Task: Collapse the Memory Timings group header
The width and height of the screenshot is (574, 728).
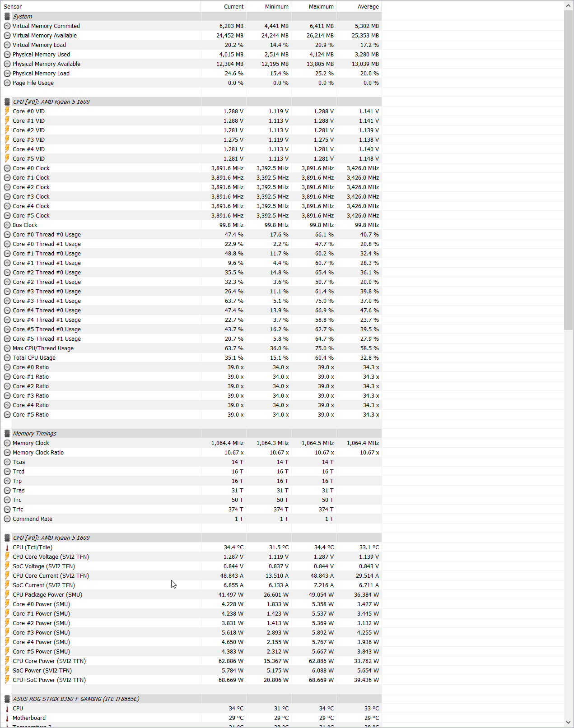Action: tap(35, 434)
